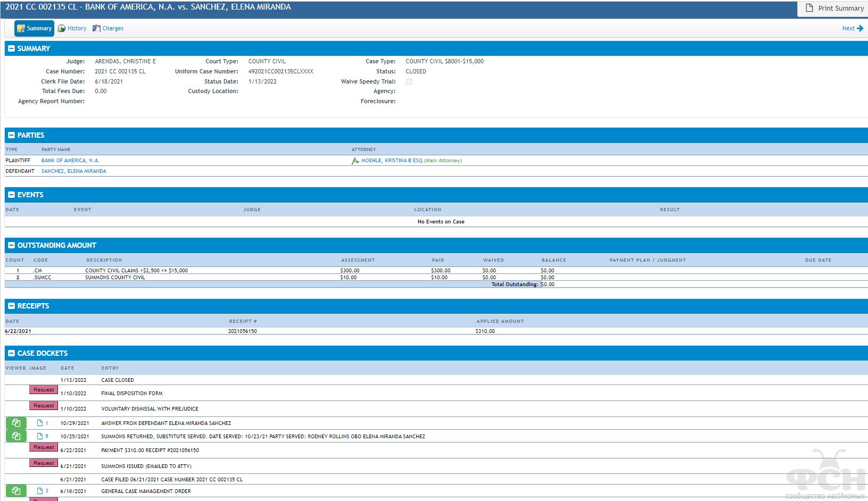Open attorney MOEHLE, KRISTINA B ESQ

[x=392, y=160]
